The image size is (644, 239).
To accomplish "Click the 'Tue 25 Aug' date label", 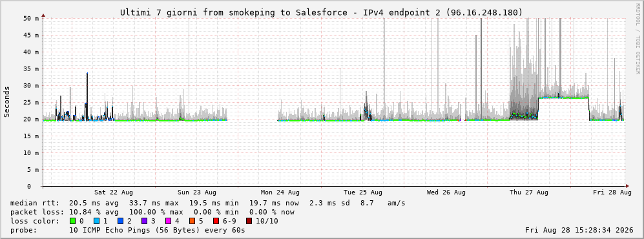I will pyautogui.click(x=363, y=192).
